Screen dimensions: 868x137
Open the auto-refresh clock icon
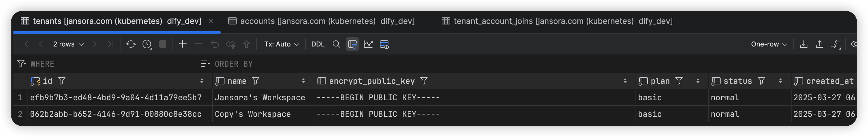147,44
